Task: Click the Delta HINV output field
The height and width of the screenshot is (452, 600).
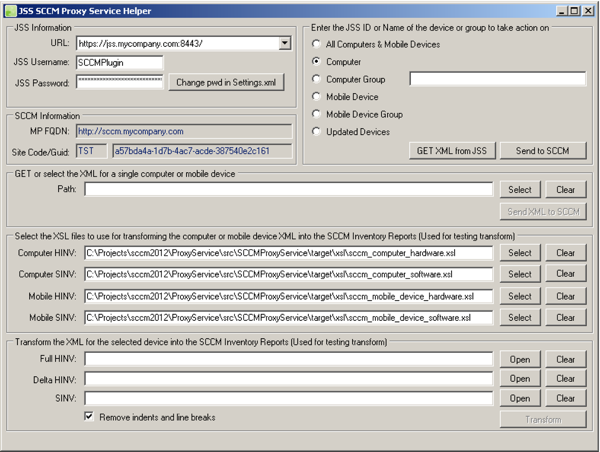Action: click(x=289, y=379)
